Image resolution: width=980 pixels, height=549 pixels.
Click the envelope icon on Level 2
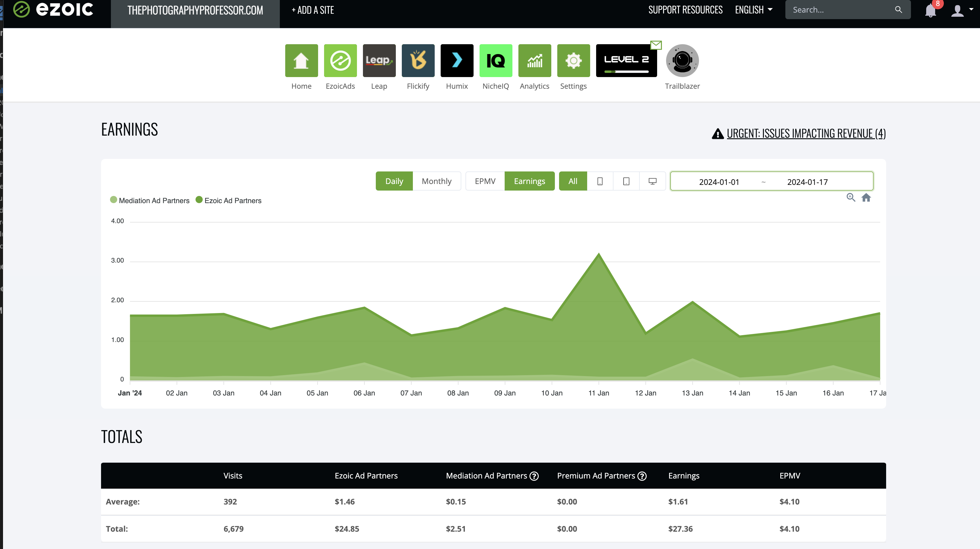pos(656,45)
